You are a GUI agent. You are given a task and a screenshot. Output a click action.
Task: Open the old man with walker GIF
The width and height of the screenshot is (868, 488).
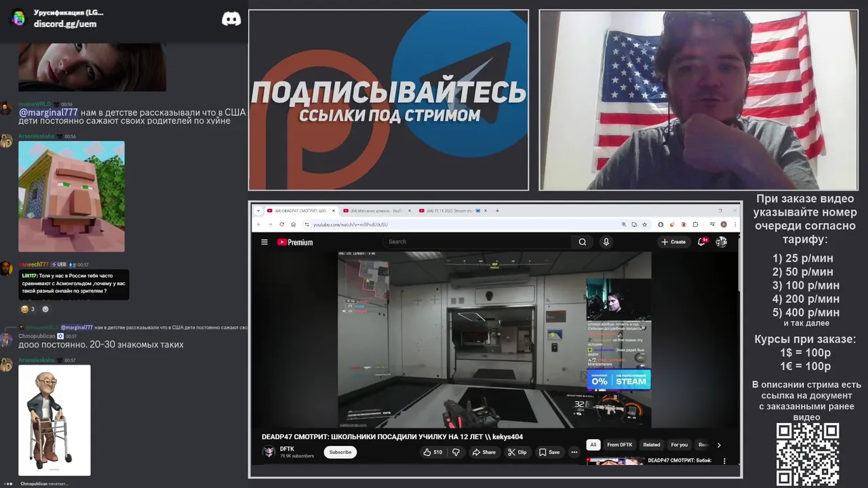pos(54,420)
